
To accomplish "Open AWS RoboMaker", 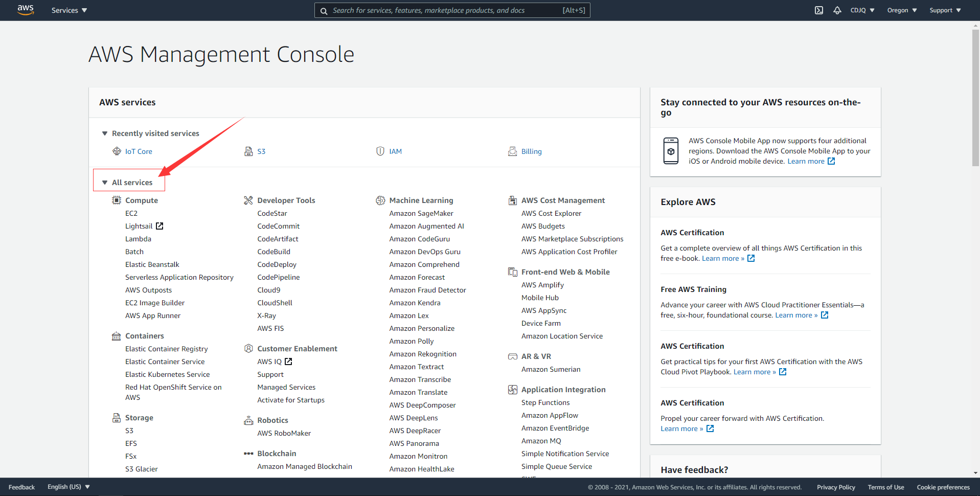I will (x=284, y=433).
